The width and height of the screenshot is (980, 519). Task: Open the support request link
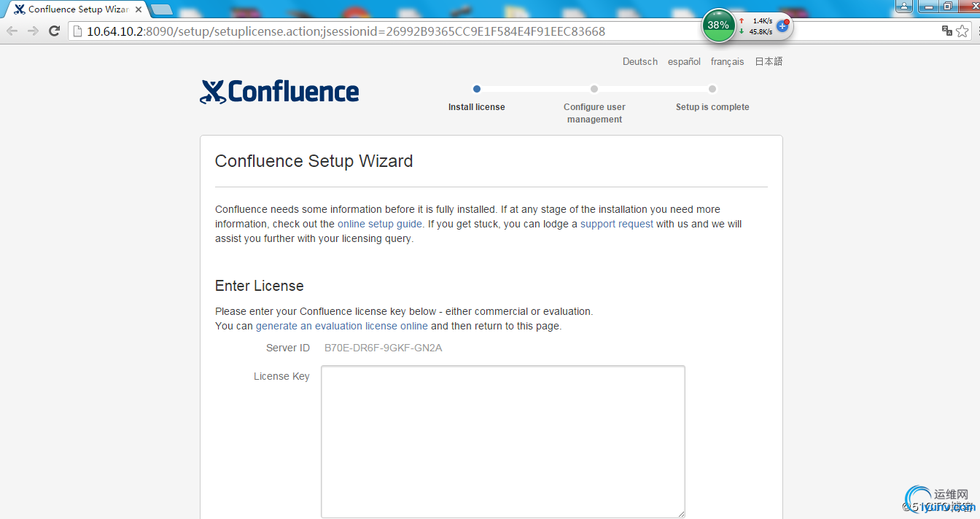coord(617,224)
